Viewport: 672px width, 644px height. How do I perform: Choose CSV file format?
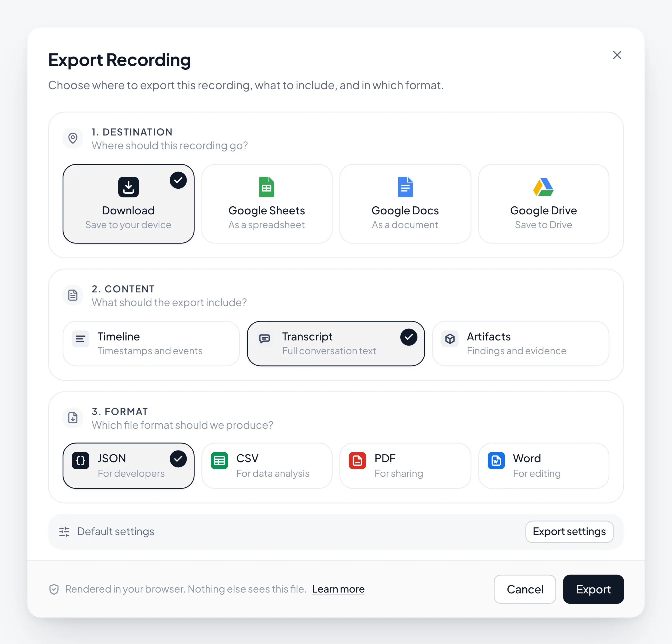[267, 465]
